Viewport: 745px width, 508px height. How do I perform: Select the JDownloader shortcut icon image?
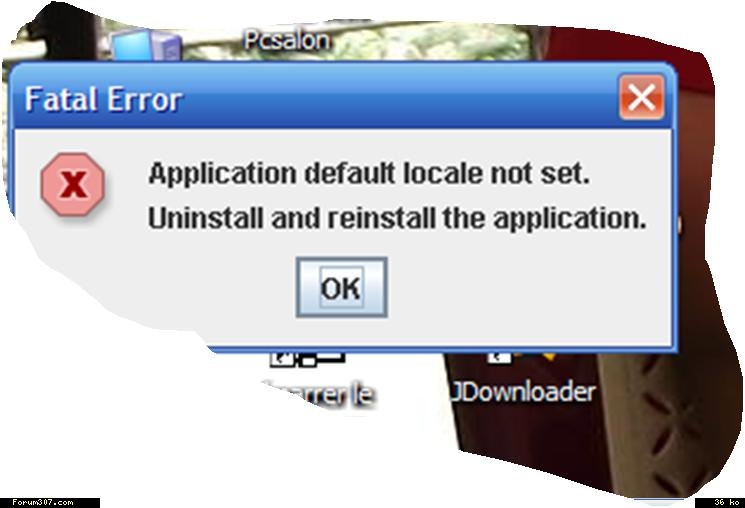coord(522,357)
